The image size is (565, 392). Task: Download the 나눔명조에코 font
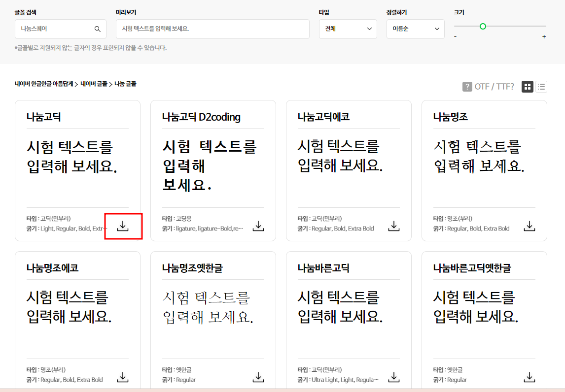(x=122, y=377)
